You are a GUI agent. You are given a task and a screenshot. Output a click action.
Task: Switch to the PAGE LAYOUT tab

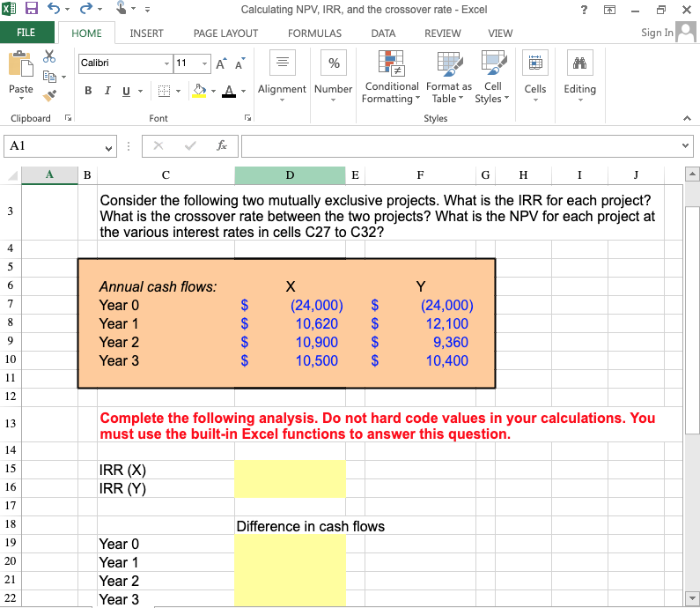(x=225, y=33)
